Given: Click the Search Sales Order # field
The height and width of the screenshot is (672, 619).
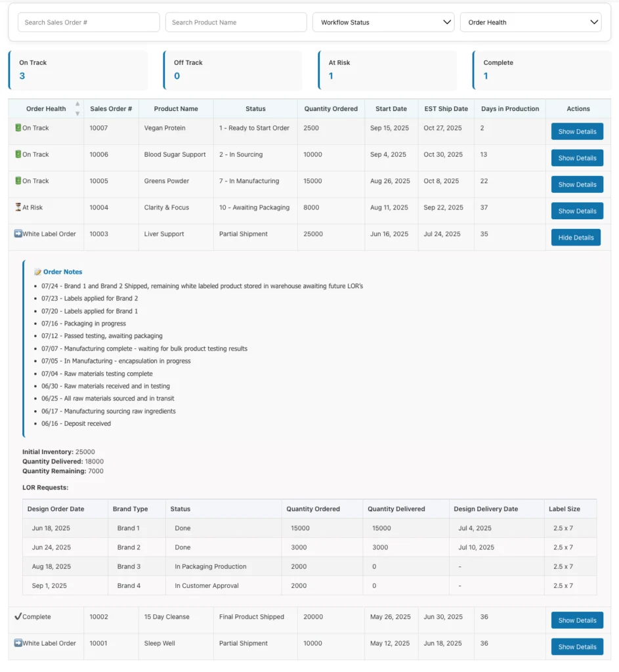Looking at the screenshot, I should pos(89,22).
